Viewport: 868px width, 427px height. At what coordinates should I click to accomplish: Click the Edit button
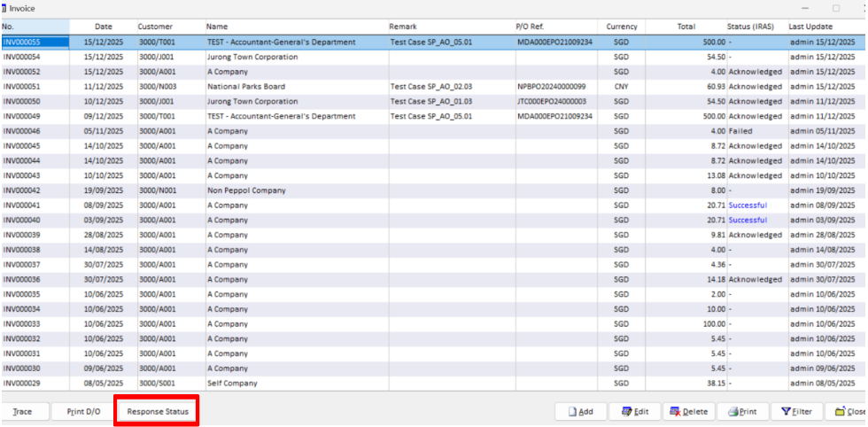tap(634, 411)
